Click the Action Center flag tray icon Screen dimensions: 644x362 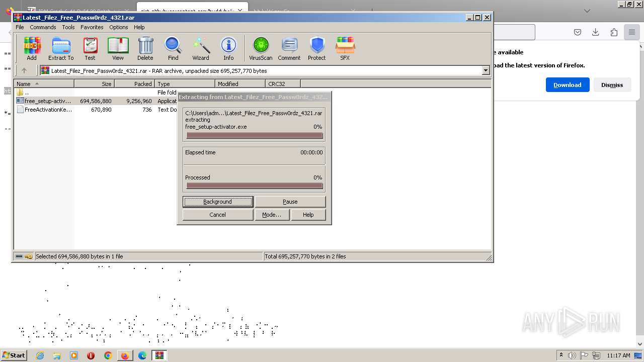point(584,355)
